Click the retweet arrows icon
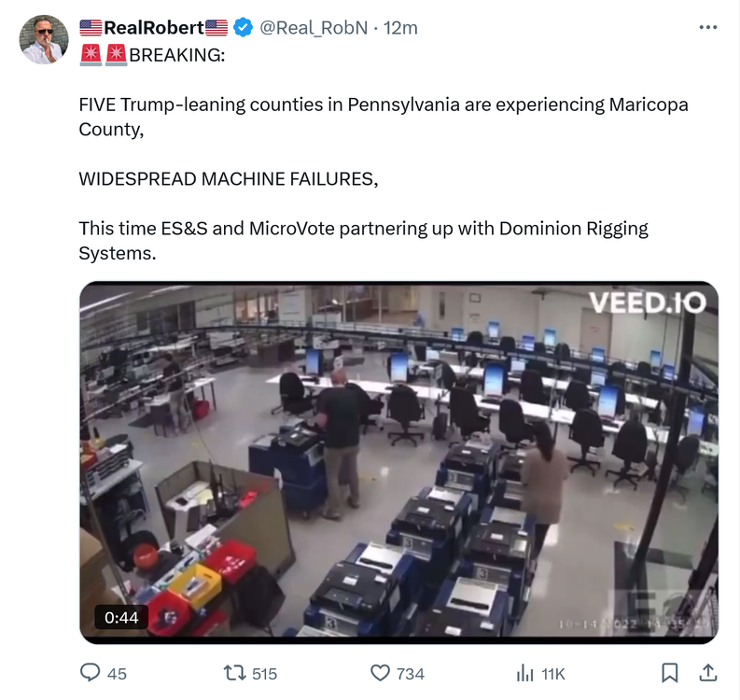 pos(234,673)
